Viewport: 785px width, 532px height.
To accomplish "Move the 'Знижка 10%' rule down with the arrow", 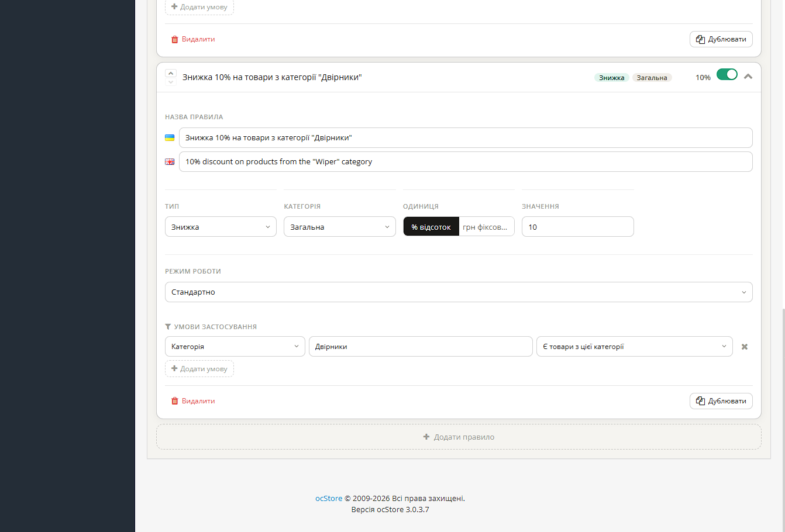I will (x=171, y=82).
